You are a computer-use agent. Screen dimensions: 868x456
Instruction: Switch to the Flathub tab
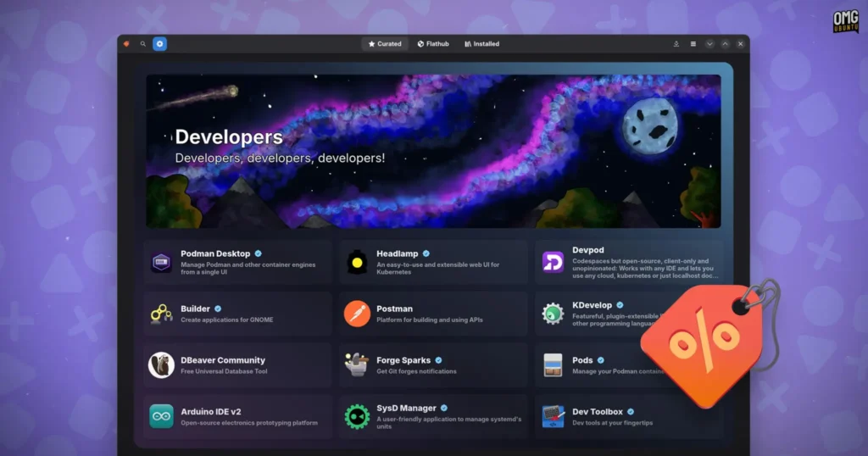pos(433,43)
